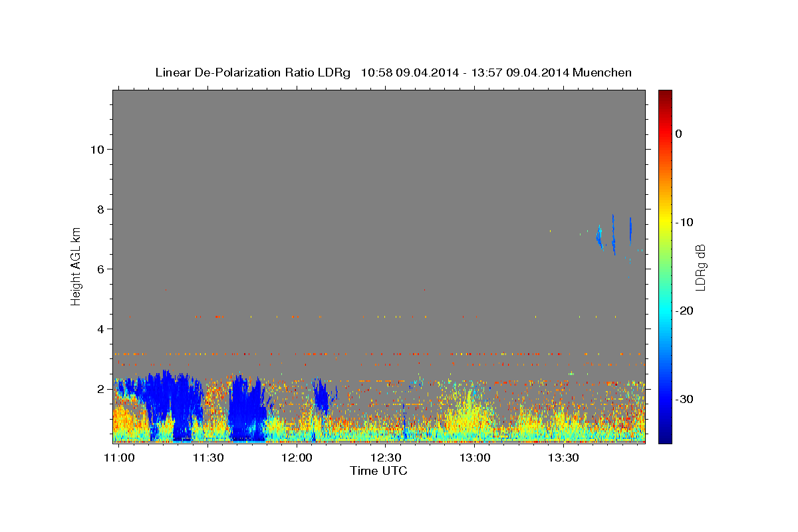
Task: Select the 12:00 time tick label
Action: pos(297,458)
